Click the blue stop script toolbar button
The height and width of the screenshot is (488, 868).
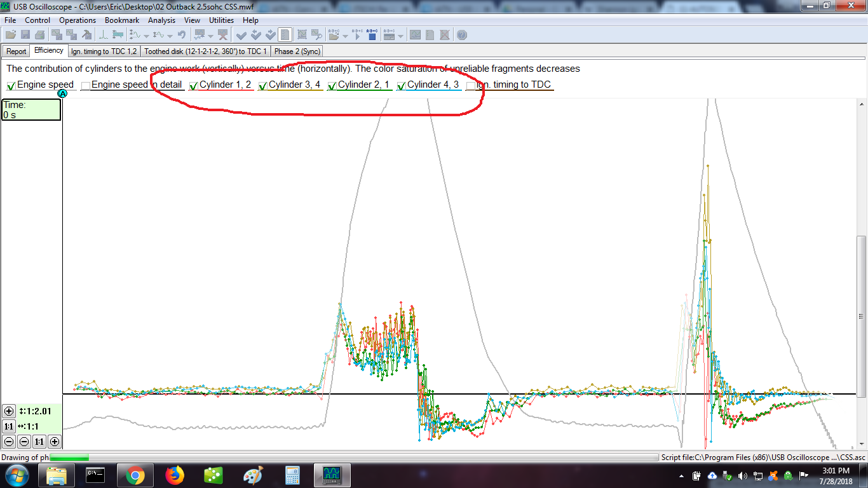pos(372,35)
